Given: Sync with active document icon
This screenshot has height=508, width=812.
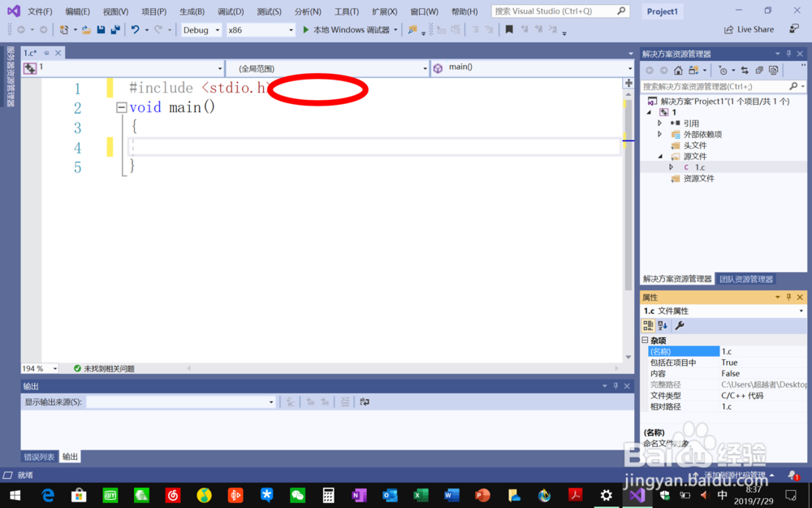Looking at the screenshot, I should pyautogui.click(x=745, y=71).
